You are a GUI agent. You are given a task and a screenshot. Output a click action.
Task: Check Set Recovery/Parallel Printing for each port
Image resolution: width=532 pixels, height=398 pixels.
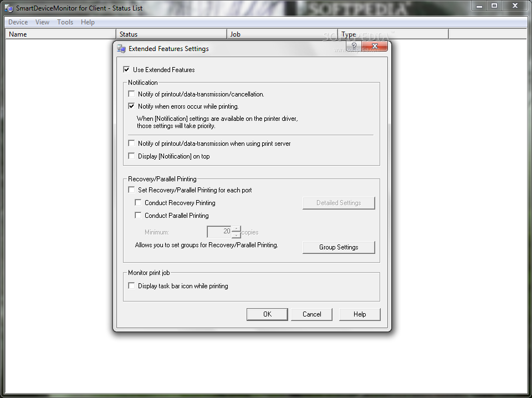131,190
